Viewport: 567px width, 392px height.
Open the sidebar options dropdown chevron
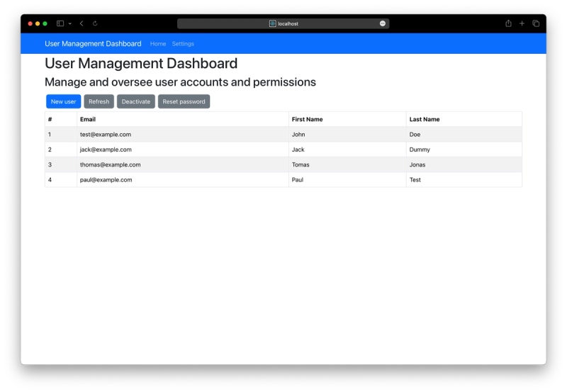(69, 23)
